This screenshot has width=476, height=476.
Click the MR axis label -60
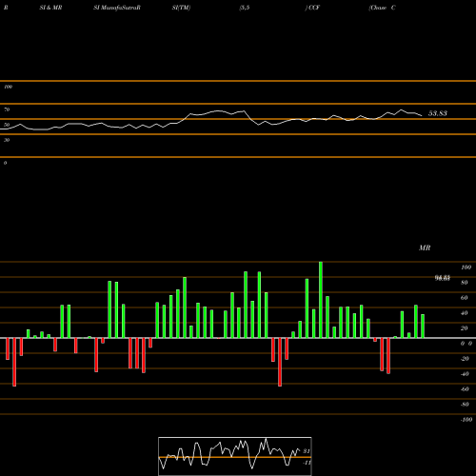pos(465,389)
